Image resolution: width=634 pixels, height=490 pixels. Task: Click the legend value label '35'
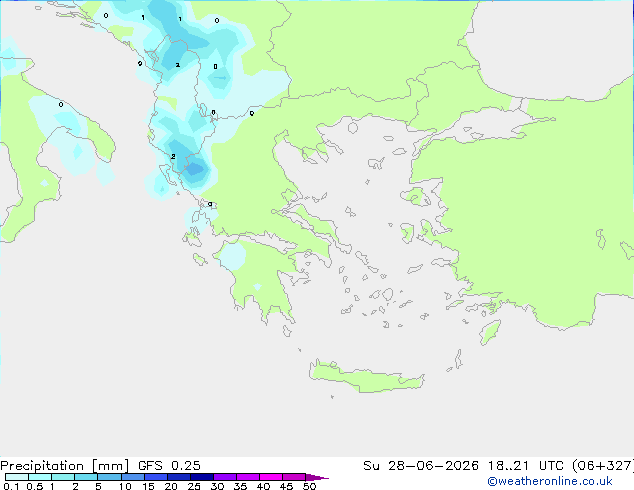[240, 486]
